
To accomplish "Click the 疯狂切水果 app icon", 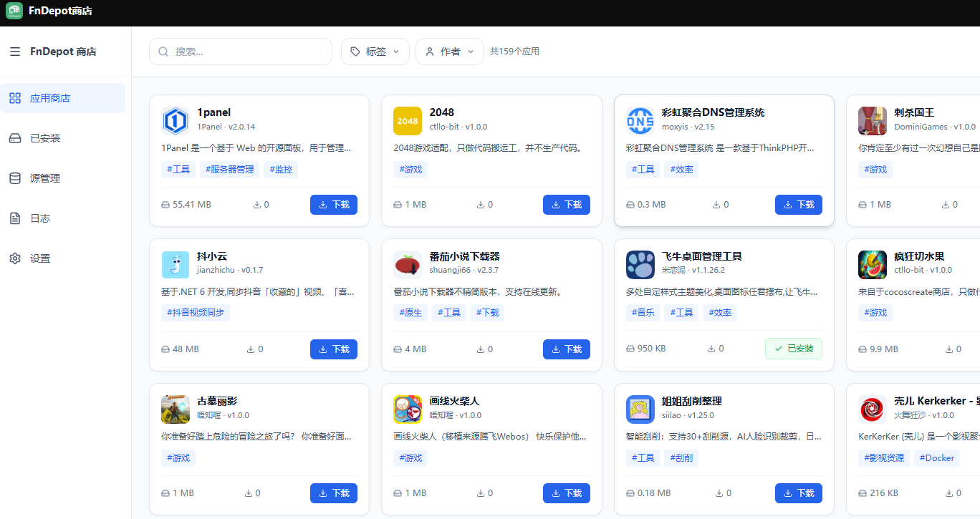I will (x=873, y=265).
